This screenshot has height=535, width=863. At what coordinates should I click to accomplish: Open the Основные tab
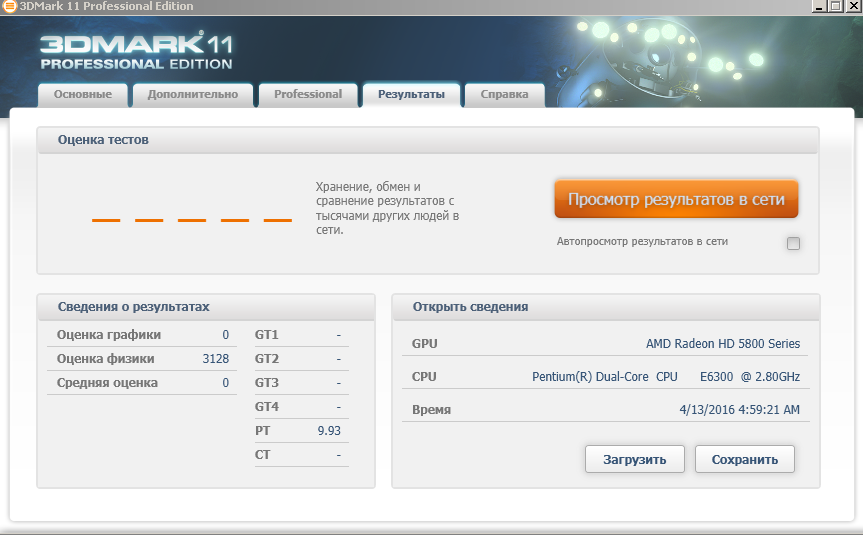(x=83, y=95)
